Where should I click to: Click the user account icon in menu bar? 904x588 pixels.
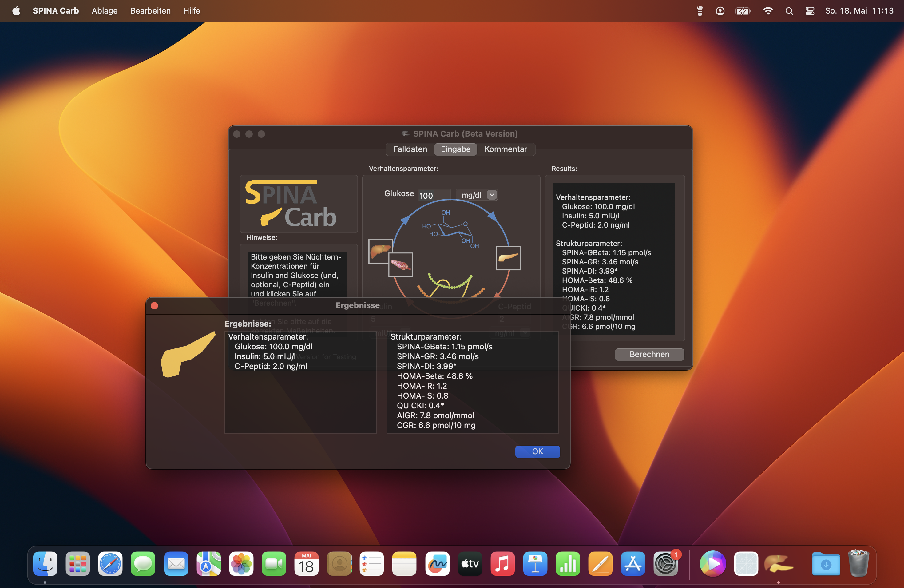720,11
